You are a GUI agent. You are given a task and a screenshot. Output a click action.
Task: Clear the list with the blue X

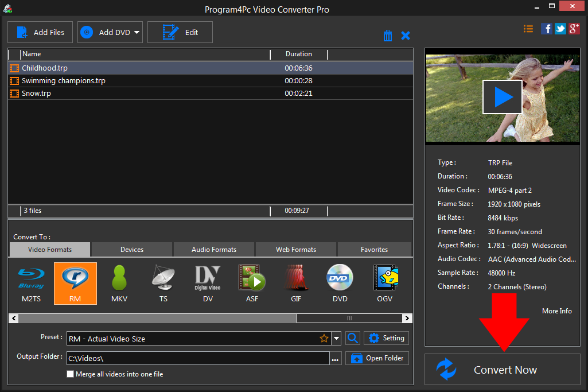[406, 35]
